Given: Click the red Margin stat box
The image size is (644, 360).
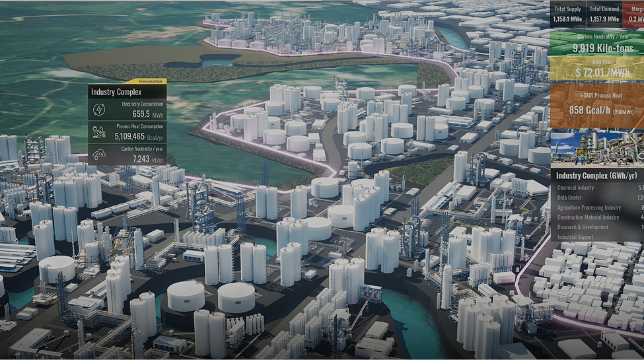Looking at the screenshot, I should [635, 14].
